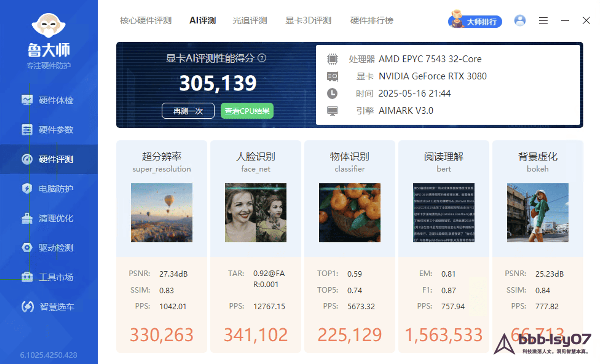Open 清理优化 cleanup icon
The height and width of the screenshot is (364, 600).
point(27,218)
